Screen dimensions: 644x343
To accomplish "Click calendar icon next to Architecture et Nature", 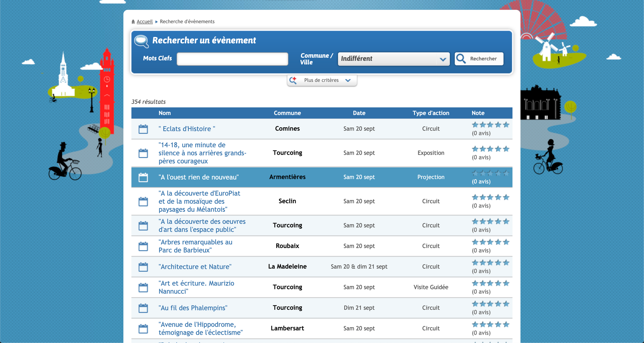I will tap(143, 267).
